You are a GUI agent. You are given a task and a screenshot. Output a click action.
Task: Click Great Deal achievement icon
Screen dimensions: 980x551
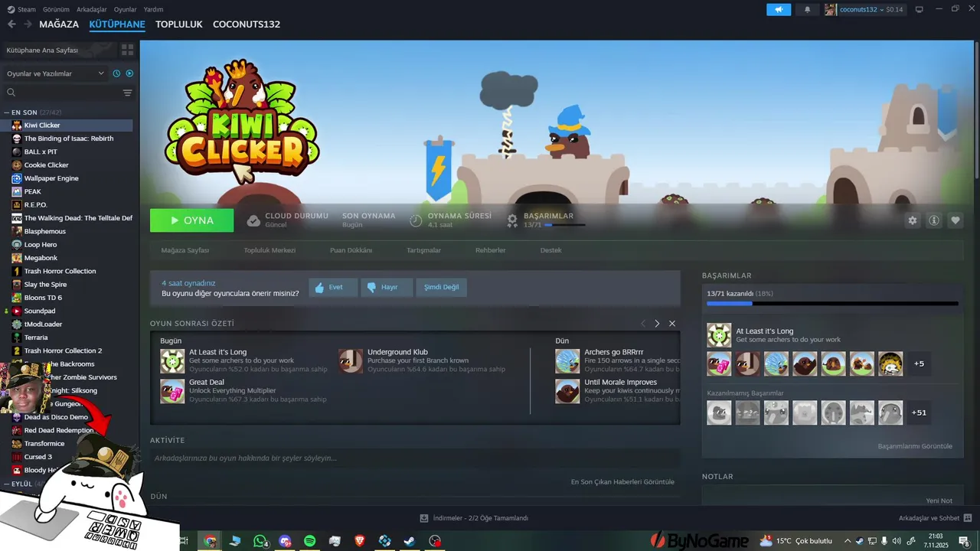pyautogui.click(x=172, y=390)
